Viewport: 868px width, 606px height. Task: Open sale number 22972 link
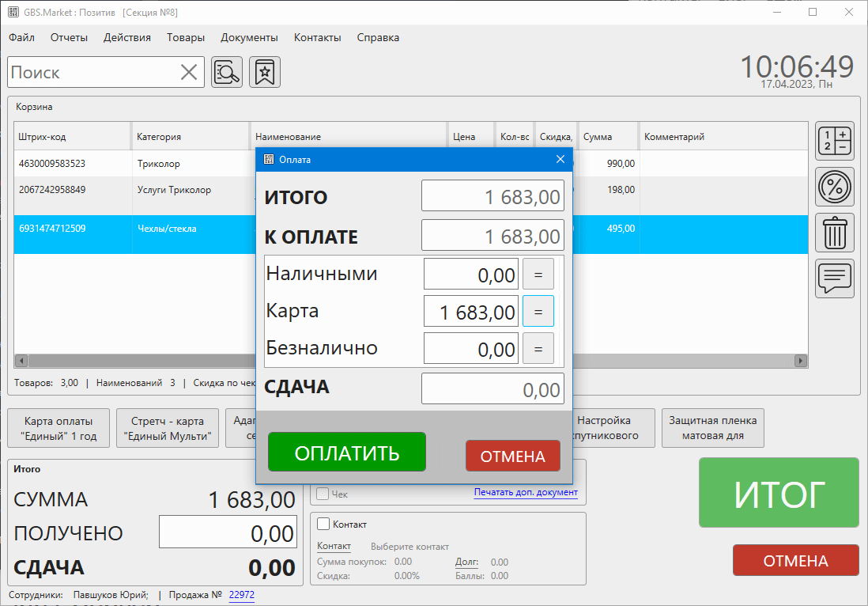[x=241, y=596]
